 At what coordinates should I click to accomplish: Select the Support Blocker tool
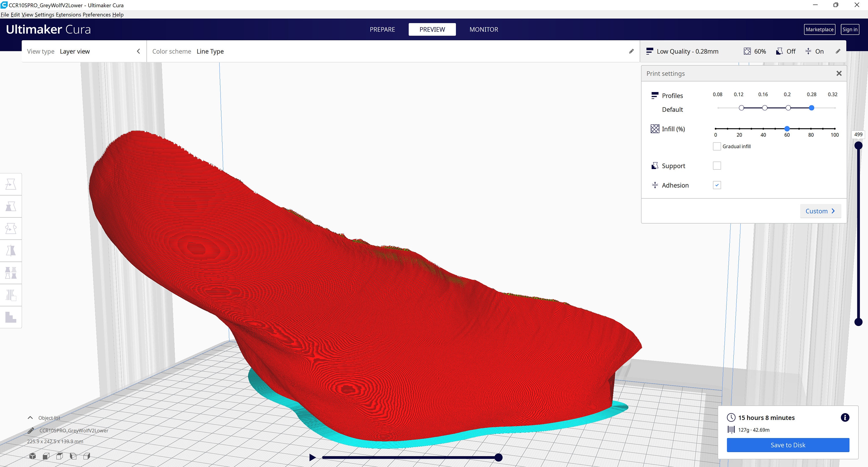pos(11,295)
